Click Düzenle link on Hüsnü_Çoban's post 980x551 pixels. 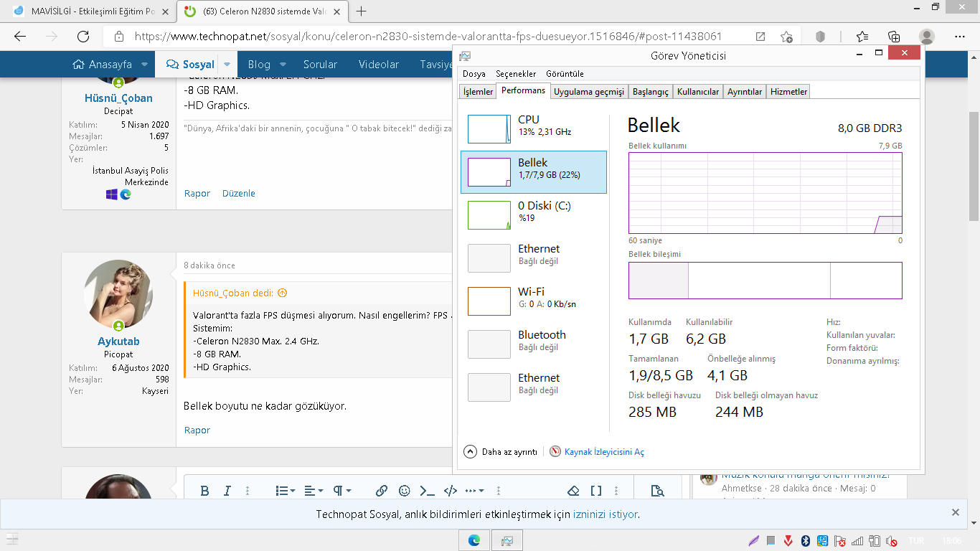[x=239, y=194]
